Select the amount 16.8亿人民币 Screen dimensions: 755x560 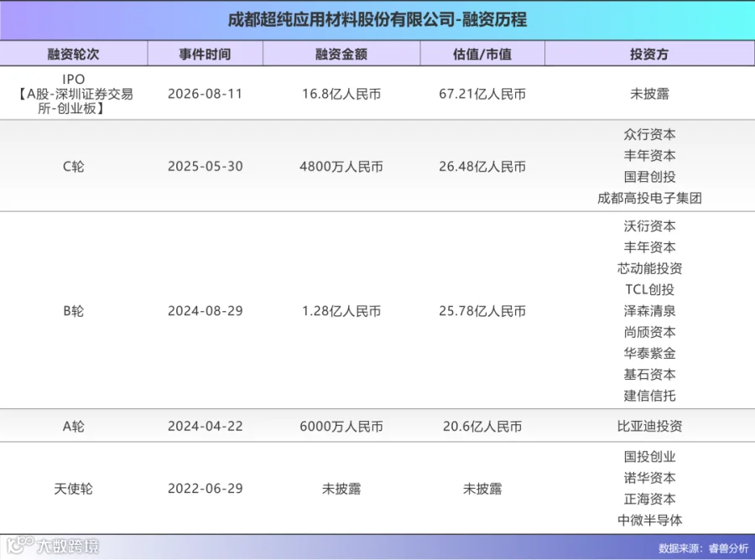tap(341, 94)
